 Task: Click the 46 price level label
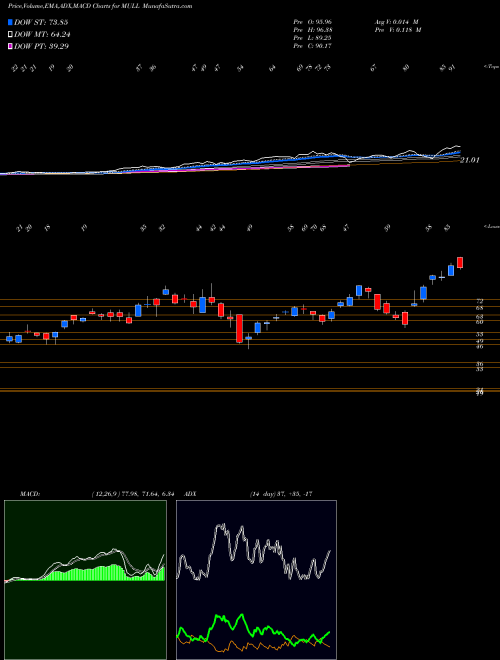click(479, 346)
